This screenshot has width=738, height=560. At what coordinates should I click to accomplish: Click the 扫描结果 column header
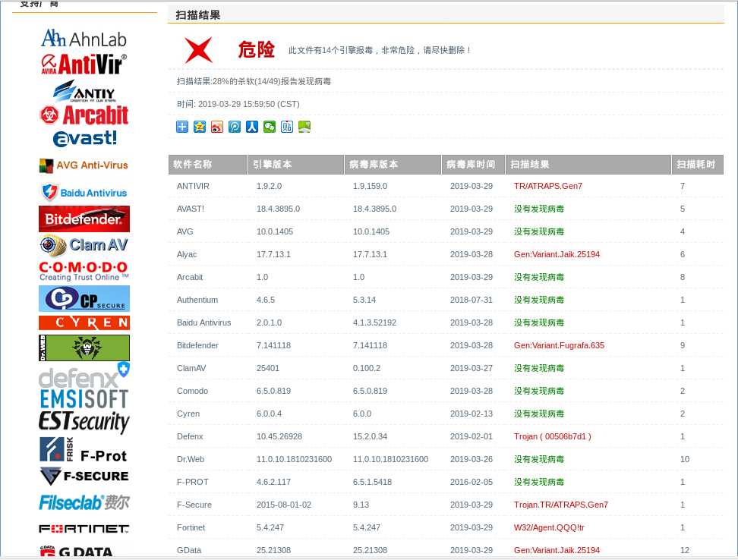[588, 165]
